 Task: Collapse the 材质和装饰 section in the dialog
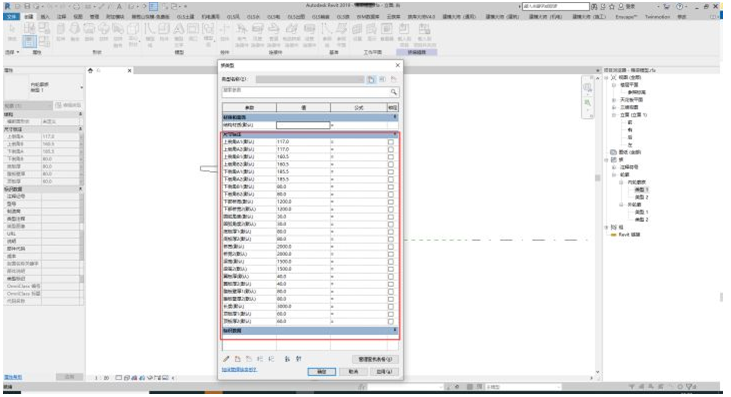click(x=395, y=117)
